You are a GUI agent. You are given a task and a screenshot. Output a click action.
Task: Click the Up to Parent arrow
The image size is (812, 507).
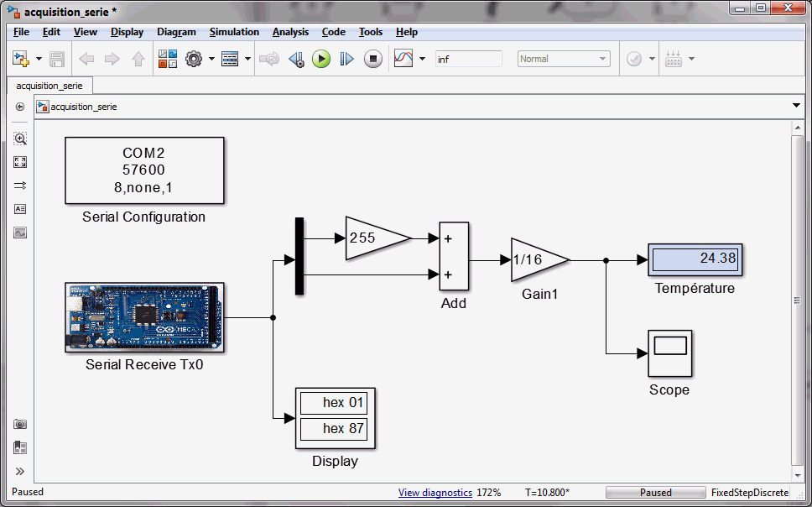(138, 59)
